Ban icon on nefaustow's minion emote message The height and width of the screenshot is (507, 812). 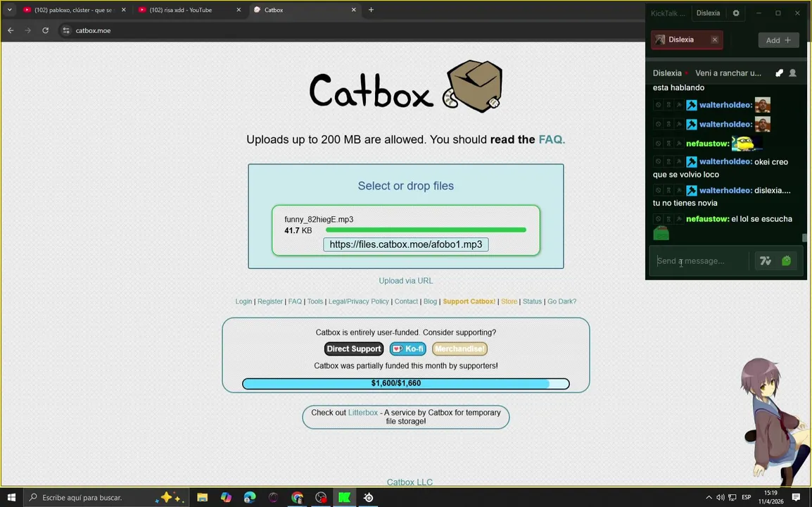pyautogui.click(x=658, y=144)
